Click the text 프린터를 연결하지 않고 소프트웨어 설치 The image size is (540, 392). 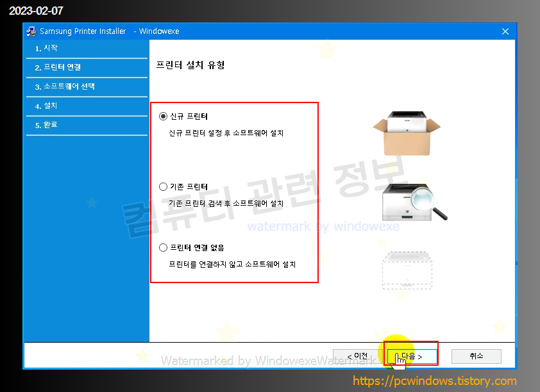(232, 265)
